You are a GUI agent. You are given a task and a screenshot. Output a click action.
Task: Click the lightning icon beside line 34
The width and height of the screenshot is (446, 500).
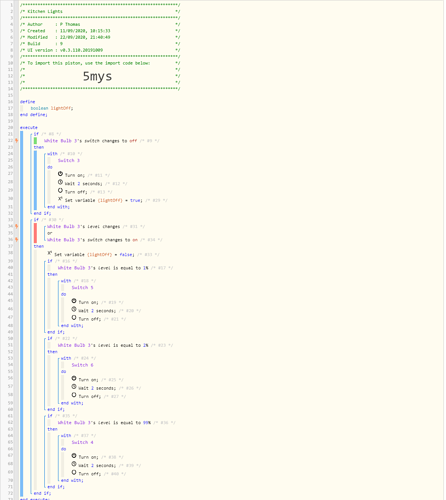tap(16, 226)
